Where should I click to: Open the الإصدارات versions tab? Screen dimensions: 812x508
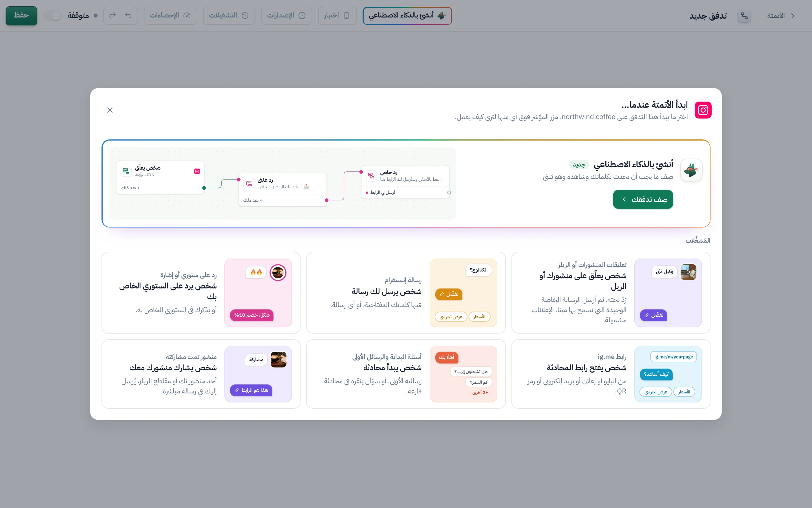[x=286, y=16]
